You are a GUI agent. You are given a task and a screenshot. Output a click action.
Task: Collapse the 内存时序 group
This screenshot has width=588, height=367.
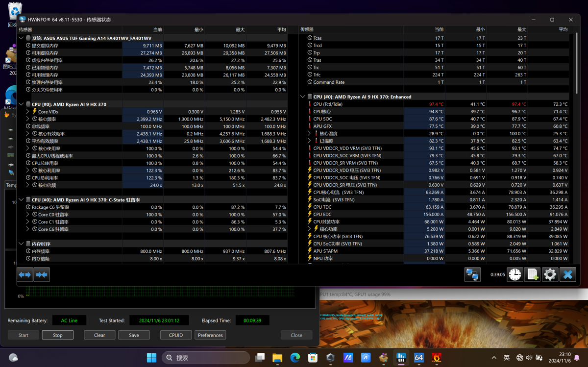click(x=21, y=244)
